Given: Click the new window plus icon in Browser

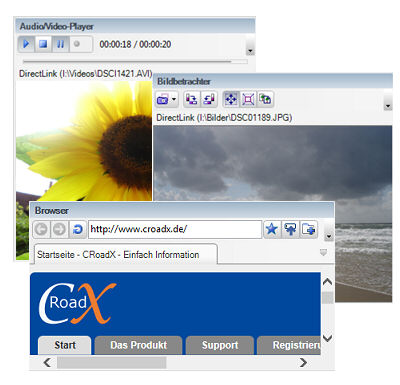Looking at the screenshot, I should tap(309, 229).
